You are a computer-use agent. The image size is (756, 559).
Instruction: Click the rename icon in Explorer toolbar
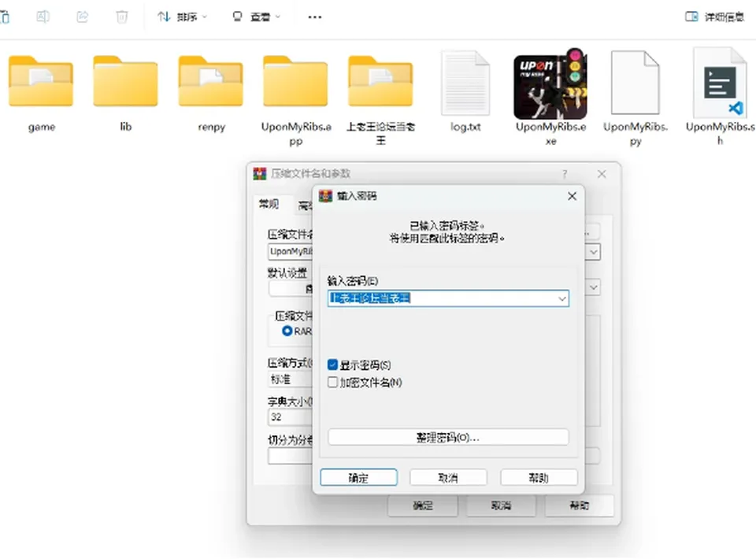pos(43,17)
